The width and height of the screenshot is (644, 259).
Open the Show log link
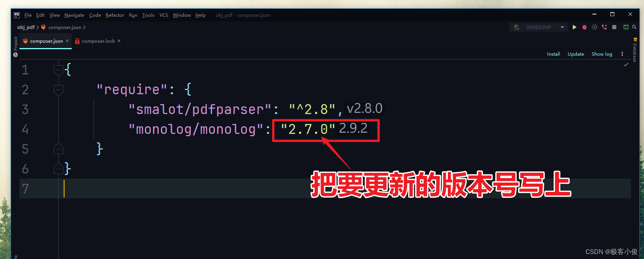[602, 54]
